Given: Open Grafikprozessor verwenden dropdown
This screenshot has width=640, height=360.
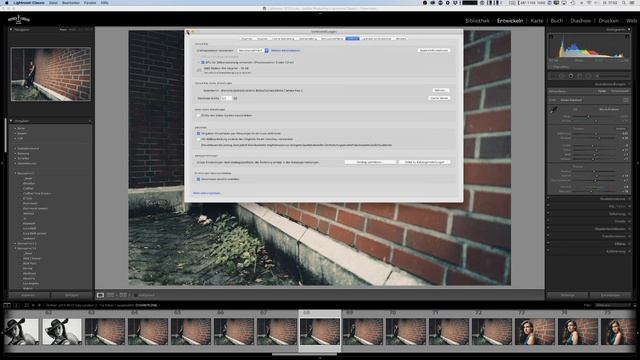Looking at the screenshot, I should pyautogui.click(x=253, y=50).
